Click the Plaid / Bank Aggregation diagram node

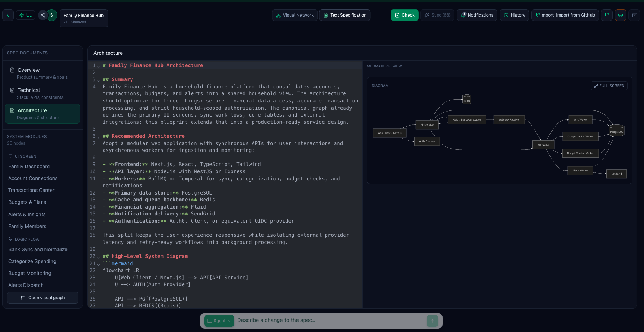467,120
